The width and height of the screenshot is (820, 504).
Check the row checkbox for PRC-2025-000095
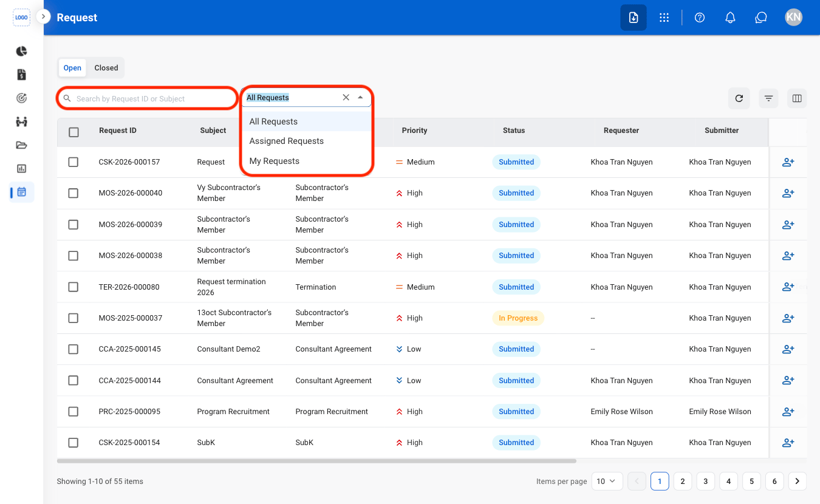point(73,412)
